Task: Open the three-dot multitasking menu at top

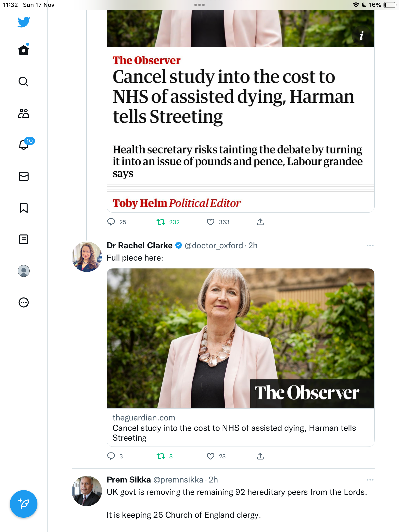Action: click(199, 5)
